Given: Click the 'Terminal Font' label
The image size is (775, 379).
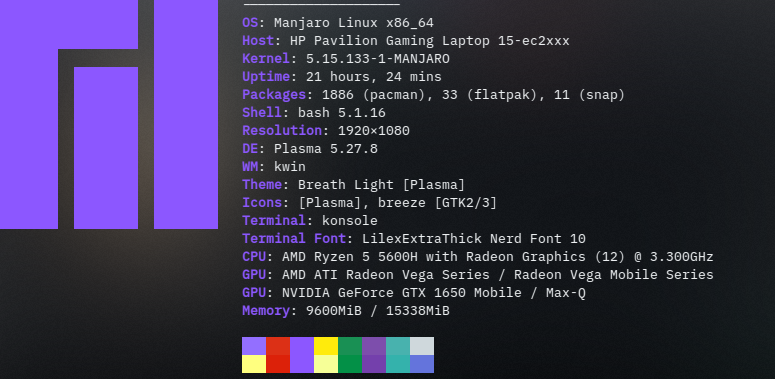Looking at the screenshot, I should (294, 239).
